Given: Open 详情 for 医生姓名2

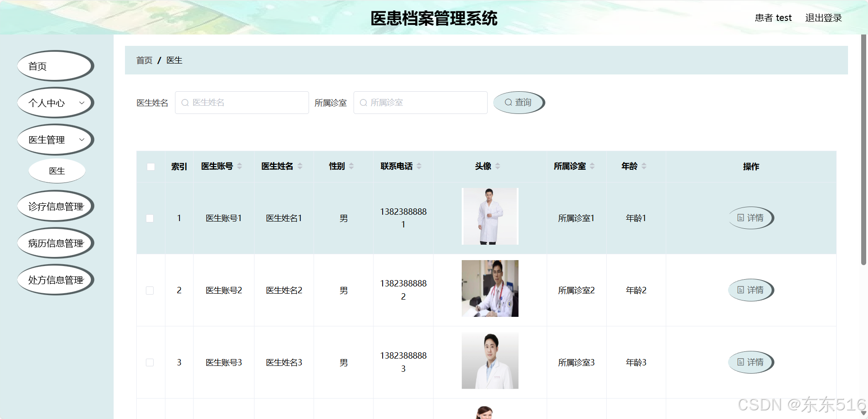Looking at the screenshot, I should tap(751, 290).
